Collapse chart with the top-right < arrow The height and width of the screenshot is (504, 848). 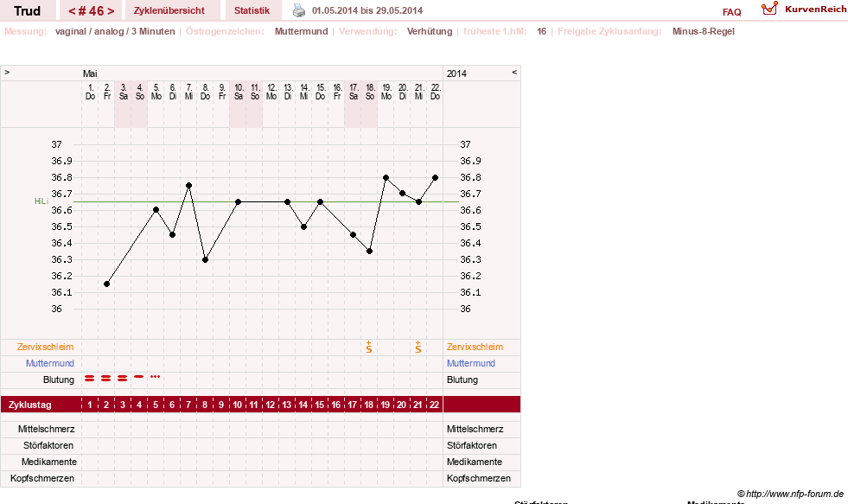point(514,72)
